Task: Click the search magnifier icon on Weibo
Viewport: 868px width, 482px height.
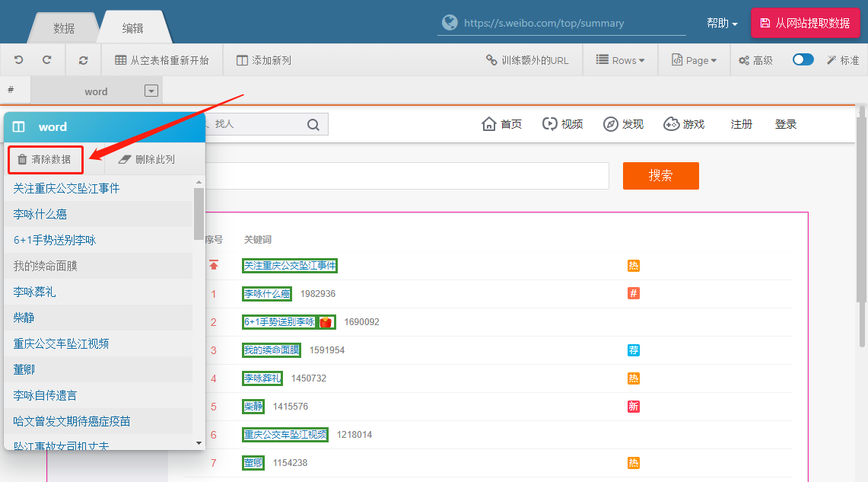Action: tap(313, 124)
